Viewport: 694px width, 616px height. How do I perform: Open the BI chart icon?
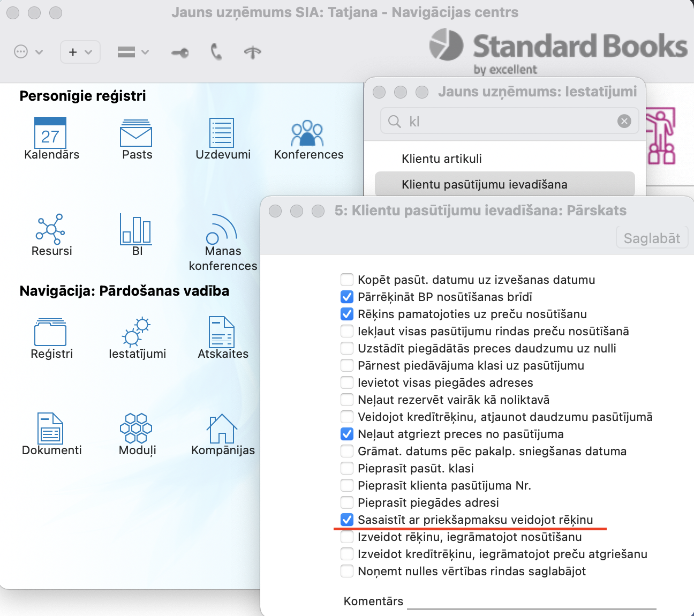tap(136, 229)
